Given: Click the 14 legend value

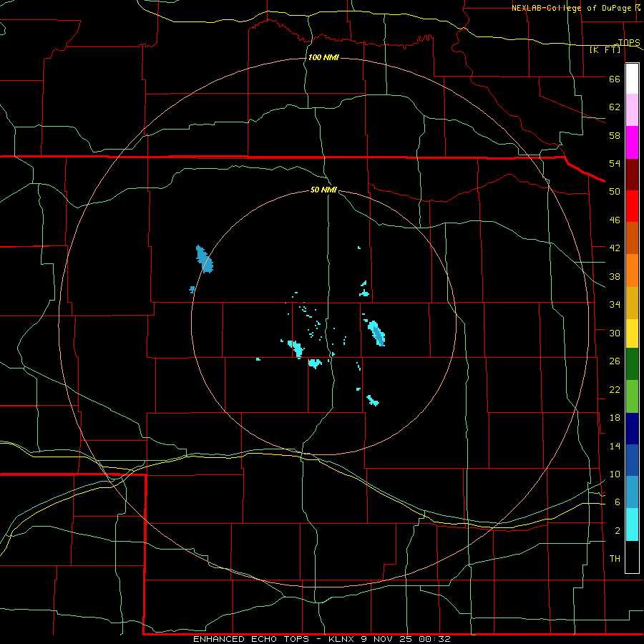Looking at the screenshot, I should tap(615, 447).
